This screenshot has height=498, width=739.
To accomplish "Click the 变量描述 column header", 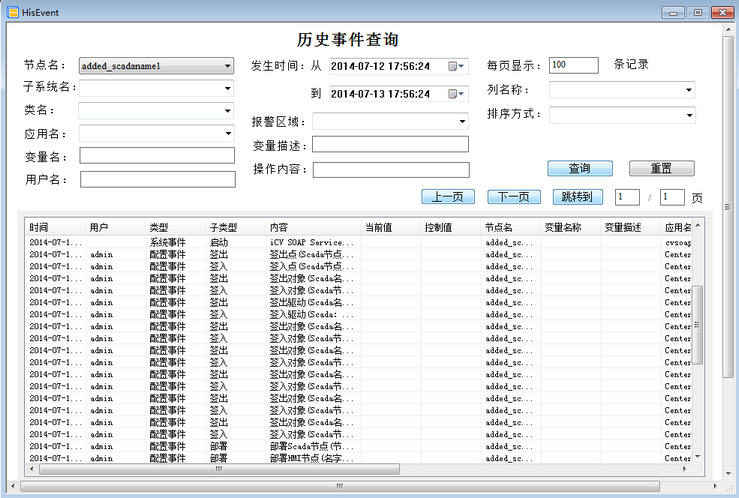I will pyautogui.click(x=631, y=228).
